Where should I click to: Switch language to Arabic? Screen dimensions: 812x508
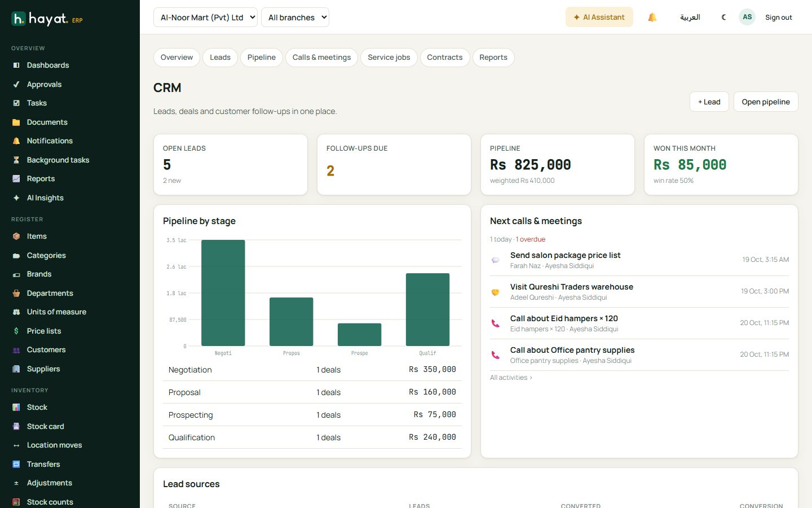[690, 17]
